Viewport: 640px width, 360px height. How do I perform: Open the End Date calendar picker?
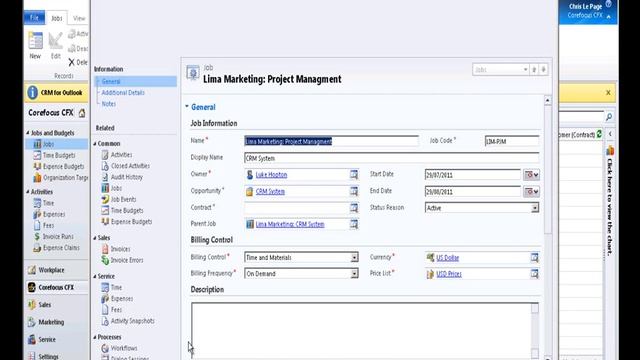531,191
